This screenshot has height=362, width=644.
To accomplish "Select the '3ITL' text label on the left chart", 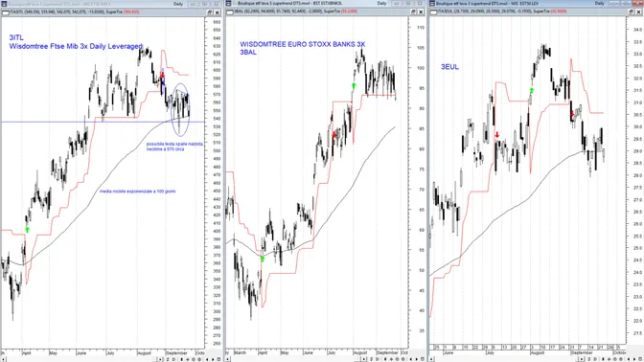I will (16, 37).
